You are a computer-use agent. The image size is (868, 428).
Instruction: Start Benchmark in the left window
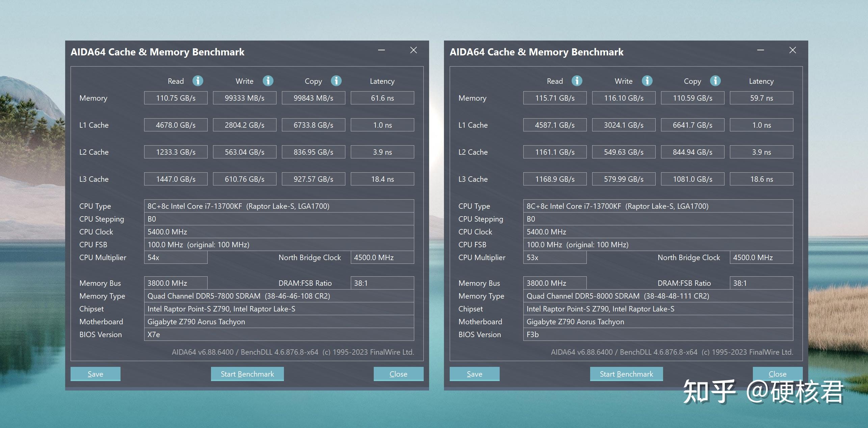pos(247,374)
